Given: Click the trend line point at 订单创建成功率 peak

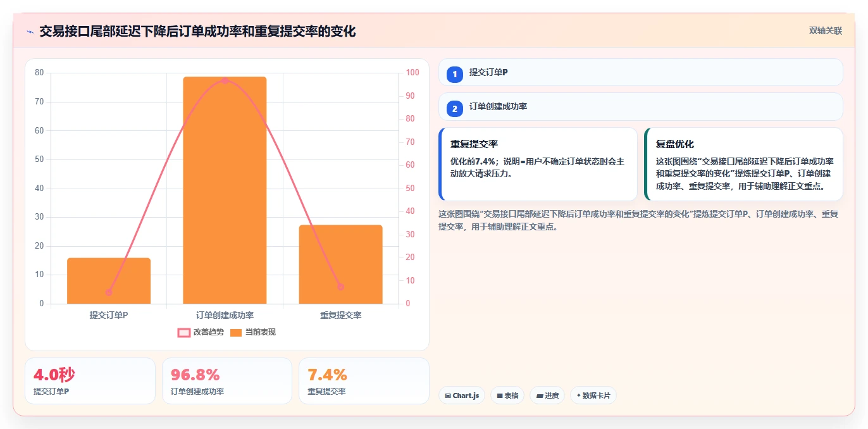Looking at the screenshot, I should [x=225, y=80].
